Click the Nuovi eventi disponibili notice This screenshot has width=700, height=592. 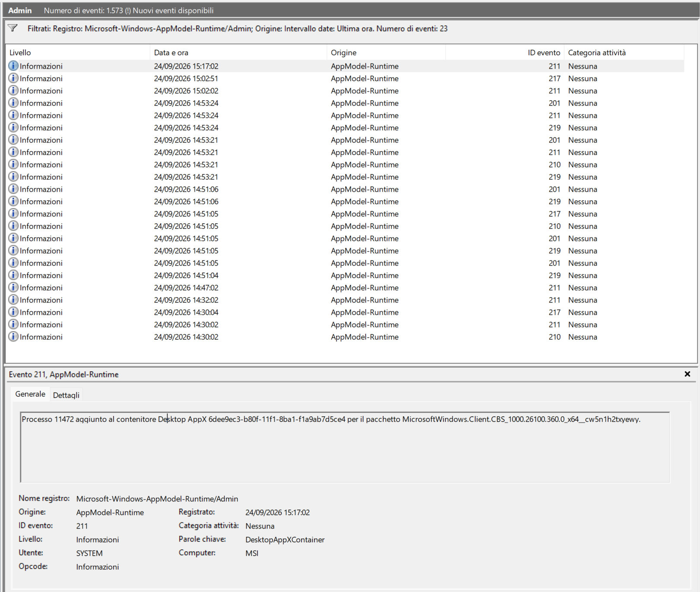click(x=173, y=10)
